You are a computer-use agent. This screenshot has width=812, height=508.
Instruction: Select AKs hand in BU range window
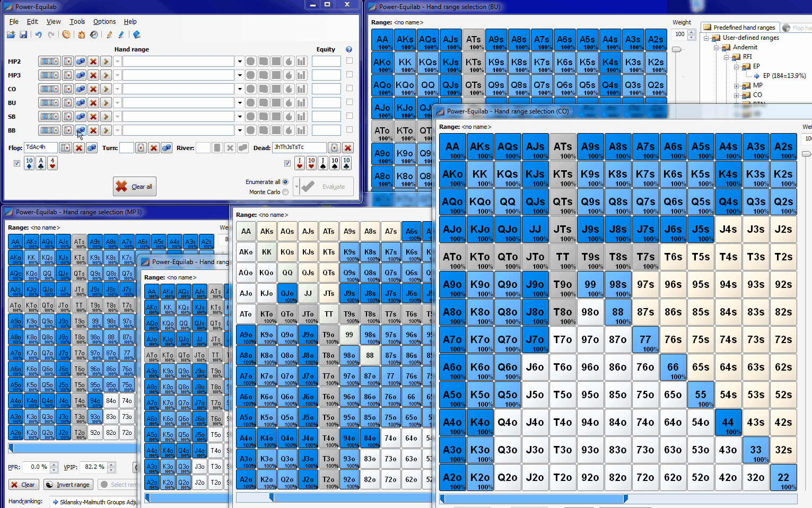[405, 40]
